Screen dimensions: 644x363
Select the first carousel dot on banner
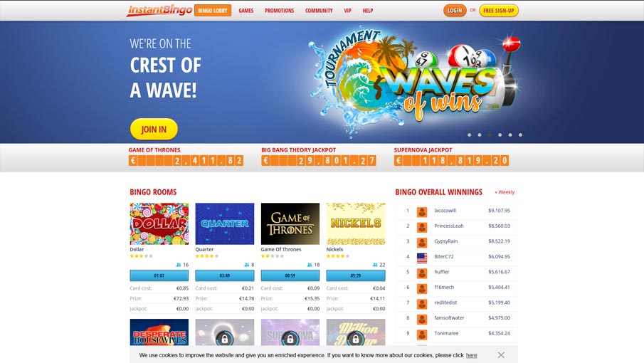470,135
